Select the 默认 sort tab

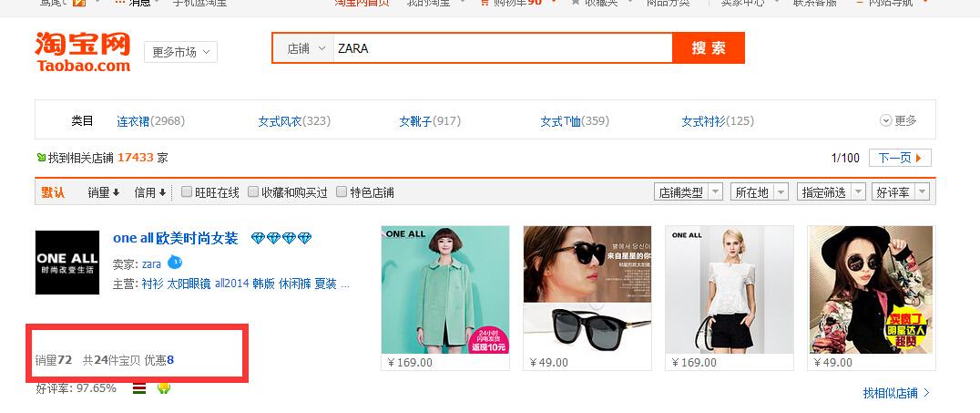point(53,192)
